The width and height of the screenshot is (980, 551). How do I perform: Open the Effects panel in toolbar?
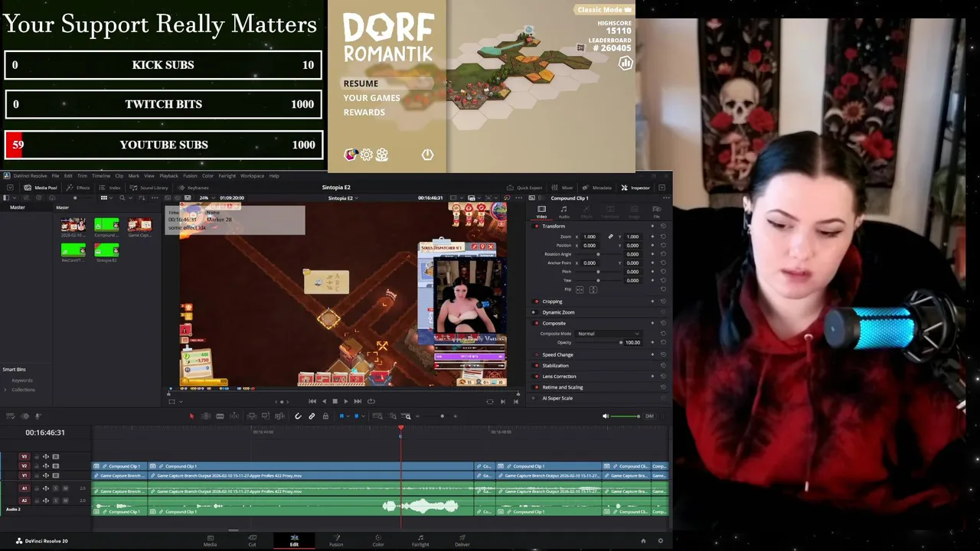click(79, 187)
